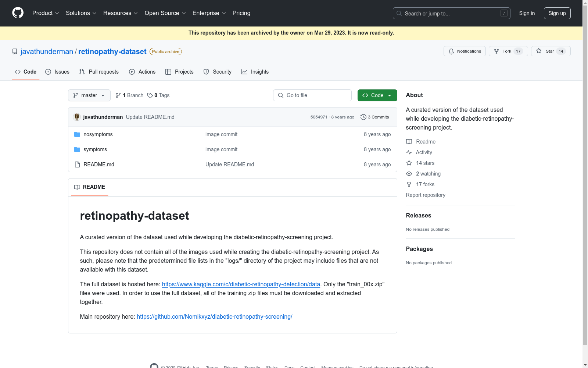Click the fork icon beside '17 forks'

point(409,184)
